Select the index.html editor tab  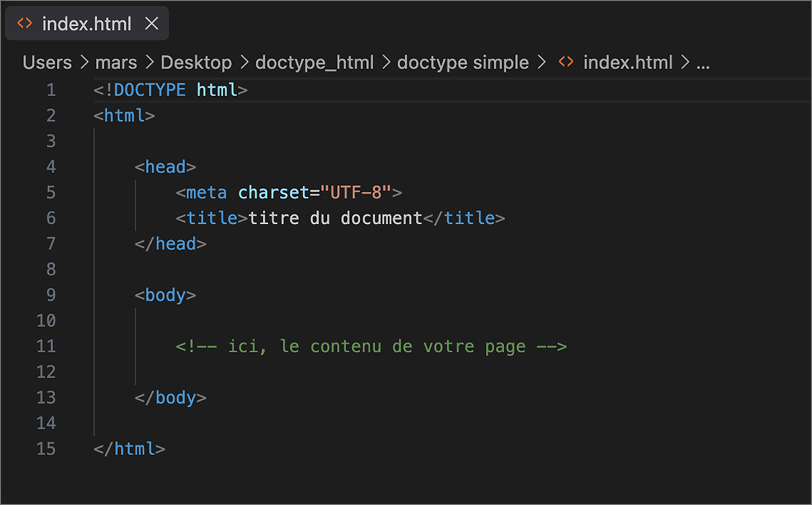coord(87,24)
